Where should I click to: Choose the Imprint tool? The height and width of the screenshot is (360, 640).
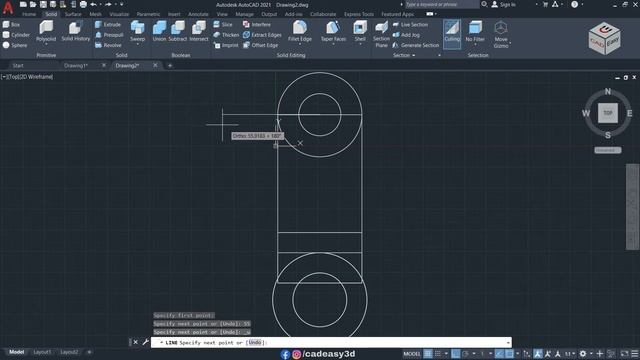click(x=226, y=45)
